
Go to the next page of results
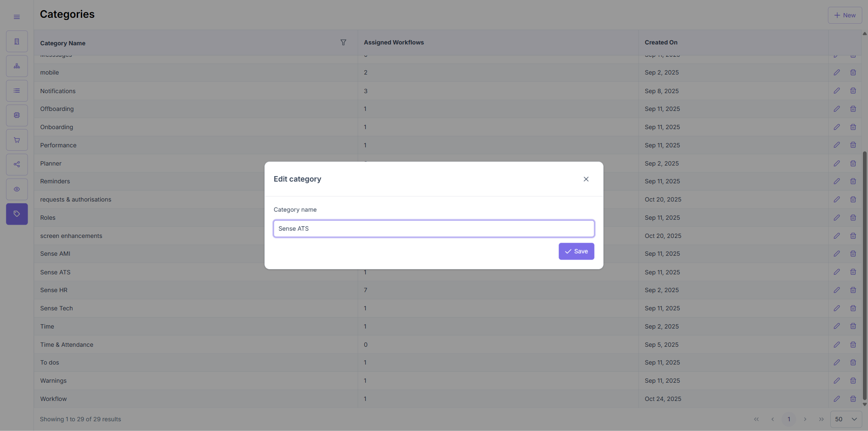(805, 419)
